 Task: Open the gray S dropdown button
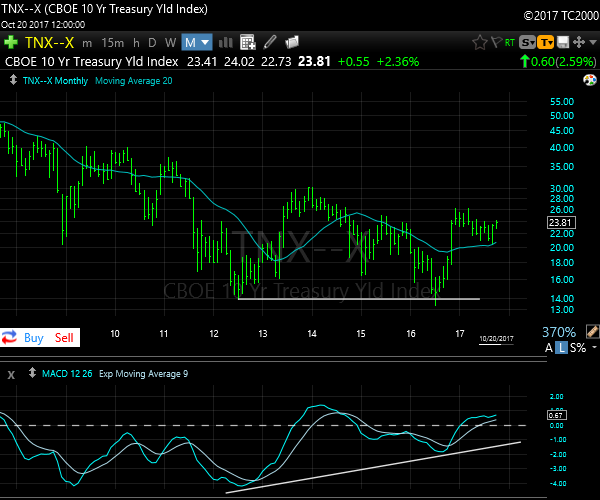[x=527, y=42]
